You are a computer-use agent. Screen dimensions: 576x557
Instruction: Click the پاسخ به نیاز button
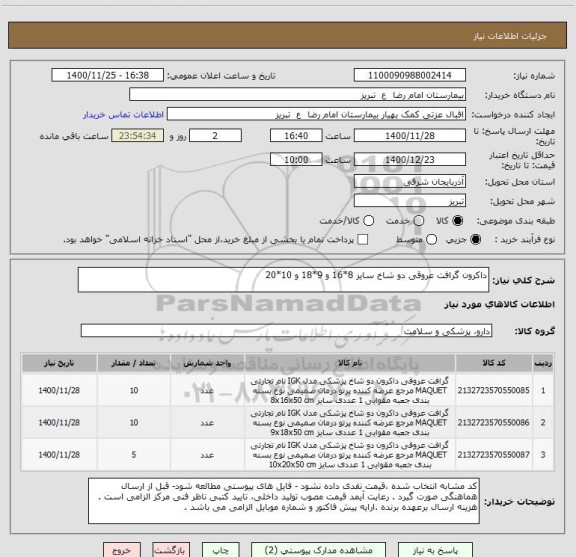click(x=435, y=550)
